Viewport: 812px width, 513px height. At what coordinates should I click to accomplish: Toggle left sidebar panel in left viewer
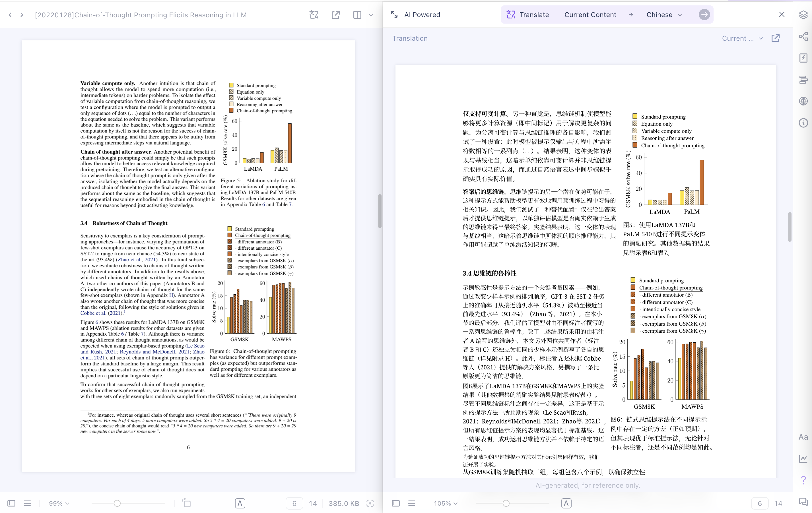(x=11, y=503)
